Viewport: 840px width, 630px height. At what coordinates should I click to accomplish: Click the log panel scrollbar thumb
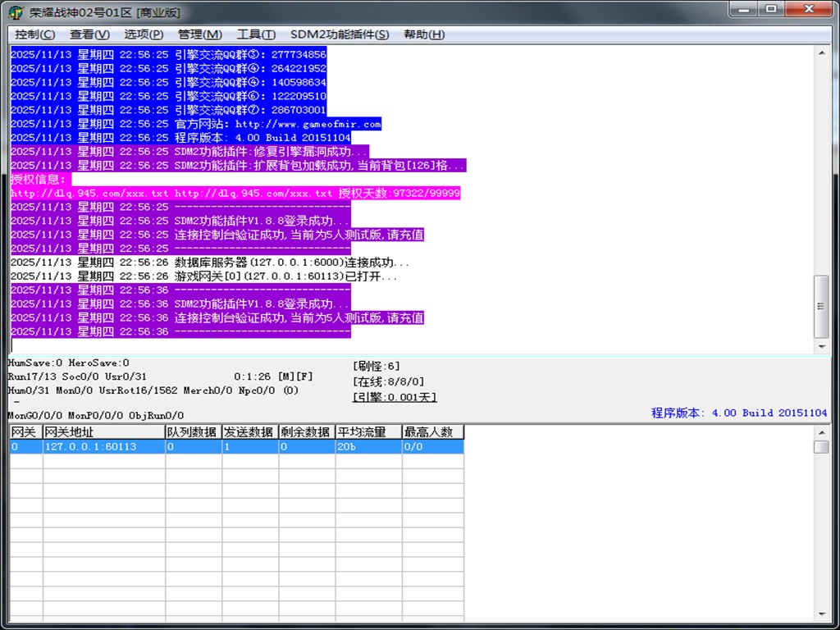coord(821,307)
